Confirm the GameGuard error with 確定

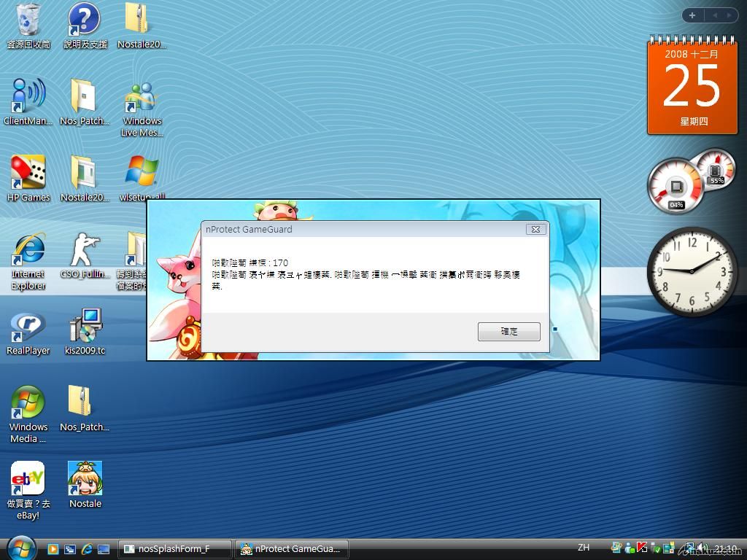point(508,332)
